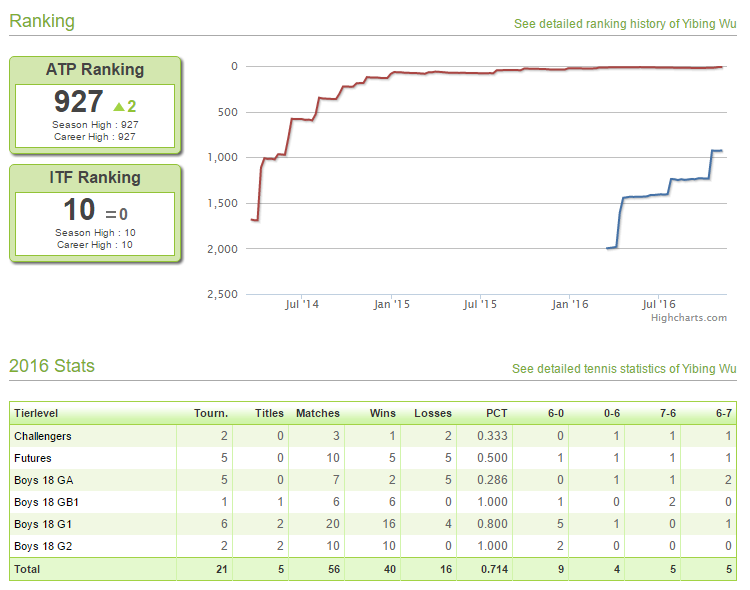Click the 'Titles' column header
Viewport: 750px width, 590px height.
coord(269,413)
